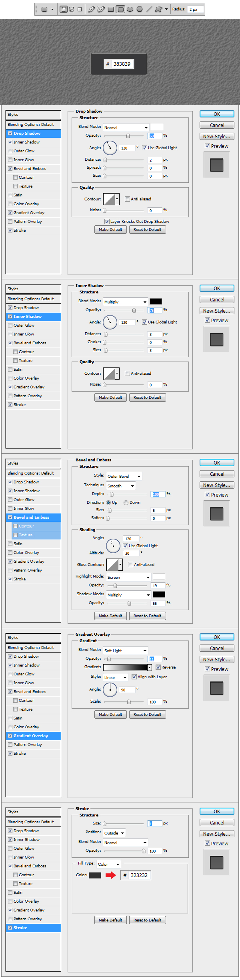
Task: Enable Anti-aliased for Gloss Contour
Action: point(130,565)
